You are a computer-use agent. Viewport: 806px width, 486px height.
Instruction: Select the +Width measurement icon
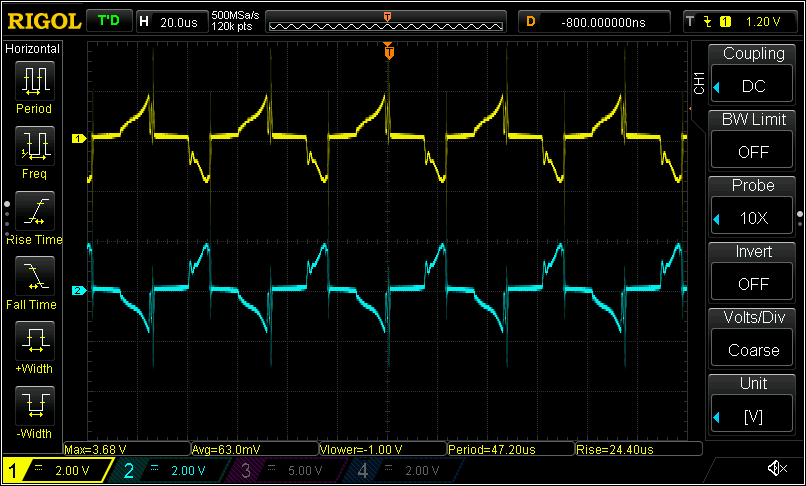34,341
